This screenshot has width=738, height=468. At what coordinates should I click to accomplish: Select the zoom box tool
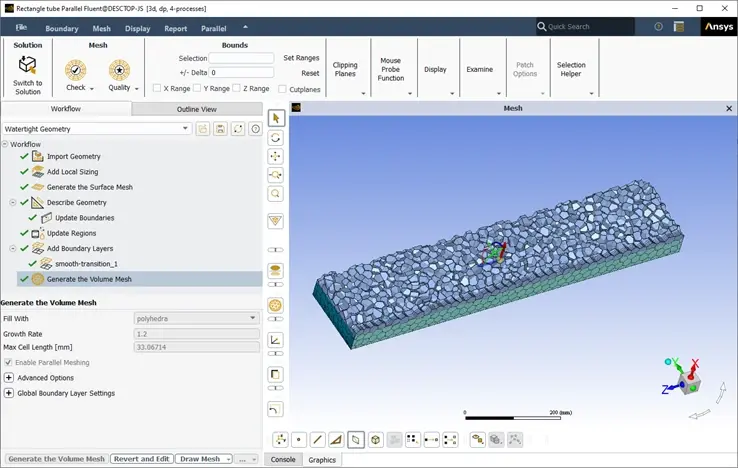[276, 175]
